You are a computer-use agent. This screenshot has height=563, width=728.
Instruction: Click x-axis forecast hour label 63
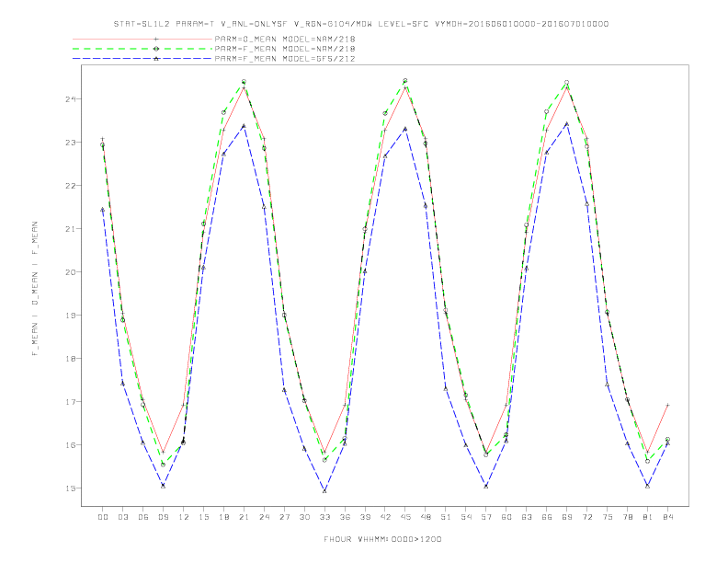tap(527, 517)
